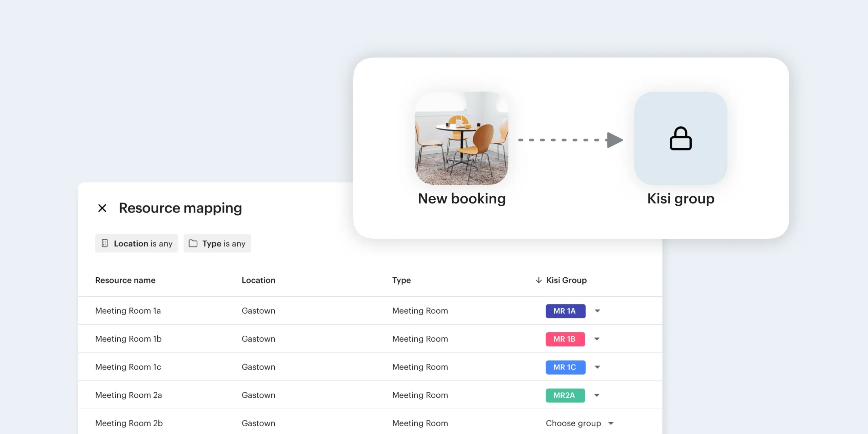868x434 pixels.
Task: Click Gastown location in Meeting Room 1a row
Action: click(x=258, y=311)
